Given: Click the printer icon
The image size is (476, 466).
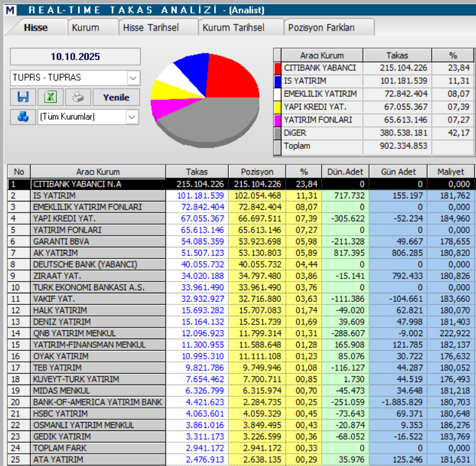Looking at the screenshot, I should pyautogui.click(x=78, y=97).
